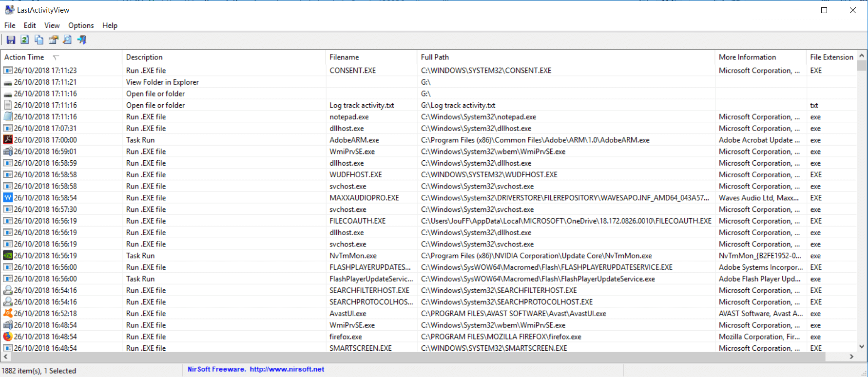868x377 pixels.
Task: Click the Waves icon on the MAXXAUDIOPRO.EXE row
Action: pos(8,198)
